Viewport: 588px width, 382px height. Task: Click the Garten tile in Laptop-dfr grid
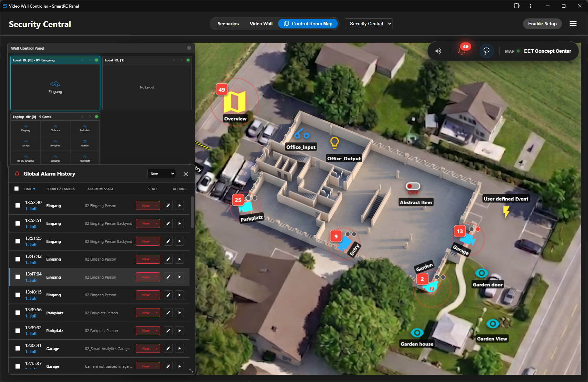coord(85,144)
